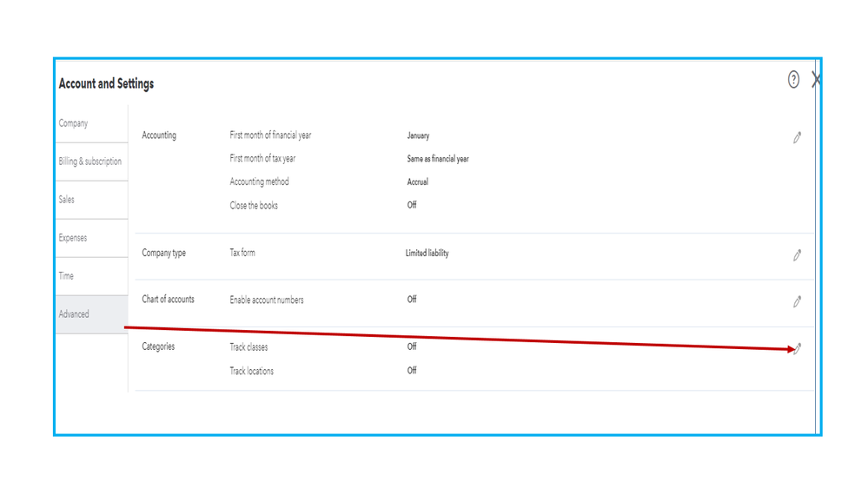Image resolution: width=868 pixels, height=488 pixels.
Task: Select the Sales tab
Action: [x=67, y=200]
